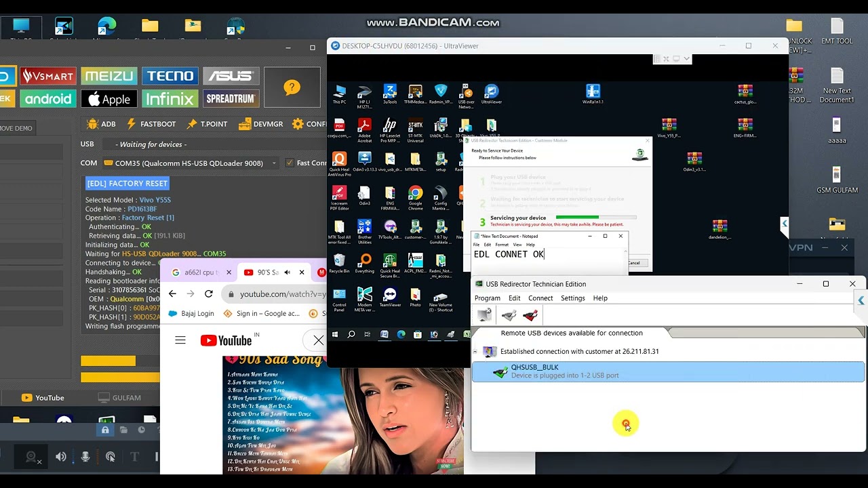
Task: Toggle Bandicam mouse cursor effect icon
Action: (x=111, y=457)
